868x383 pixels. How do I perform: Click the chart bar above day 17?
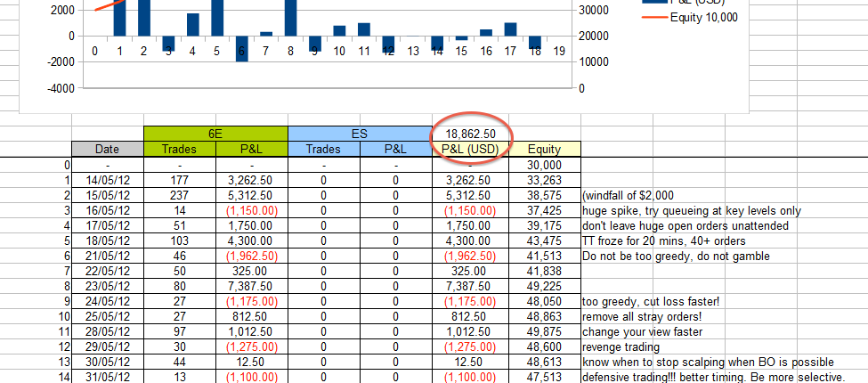pos(510,29)
